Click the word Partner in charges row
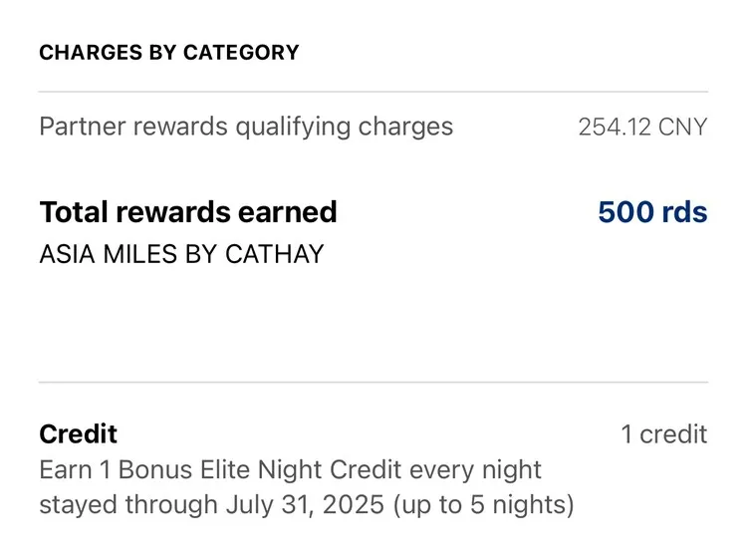Screen dimensions: 747x560 83,127
